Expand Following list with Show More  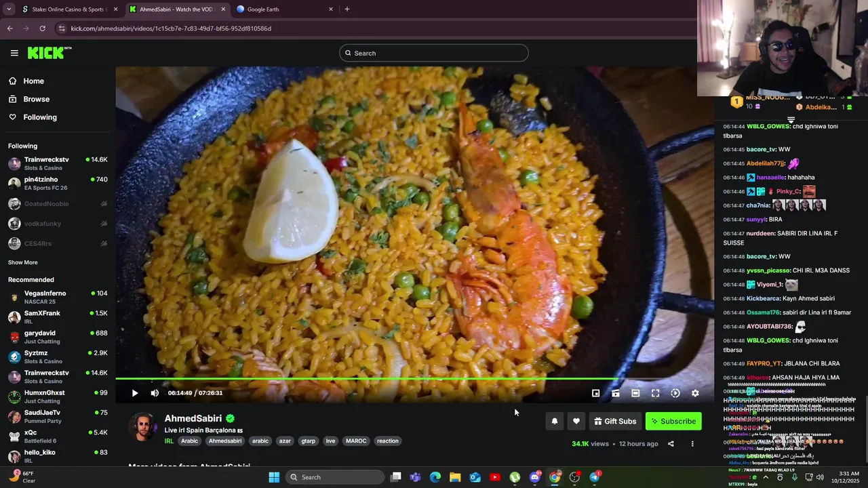23,262
